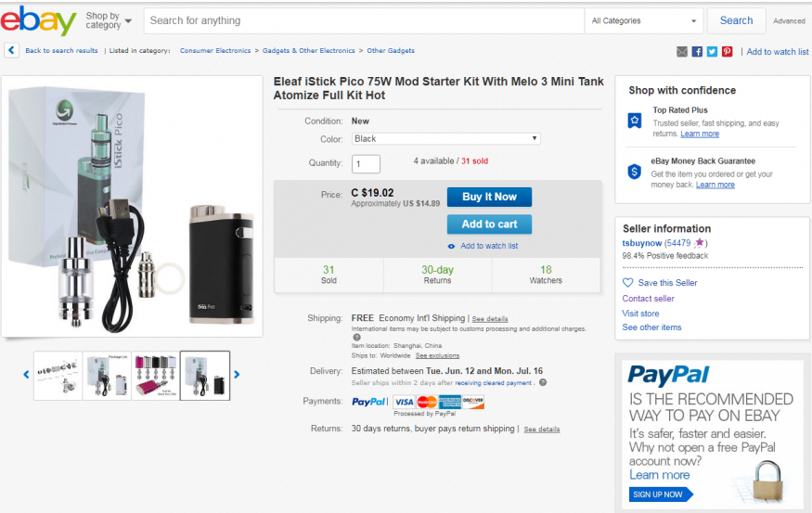This screenshot has width=812, height=513.
Task: Expand the Shop by category menu
Action: pyautogui.click(x=108, y=20)
